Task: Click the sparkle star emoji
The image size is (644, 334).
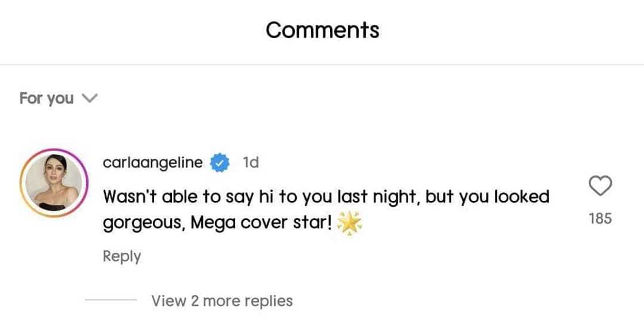Action: click(350, 223)
